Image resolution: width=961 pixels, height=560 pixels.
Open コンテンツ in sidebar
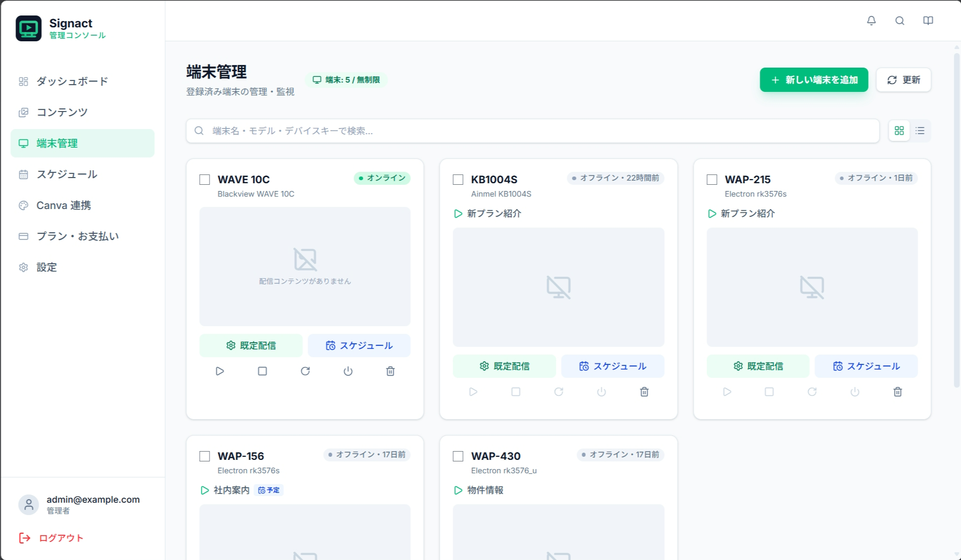[x=83, y=113]
